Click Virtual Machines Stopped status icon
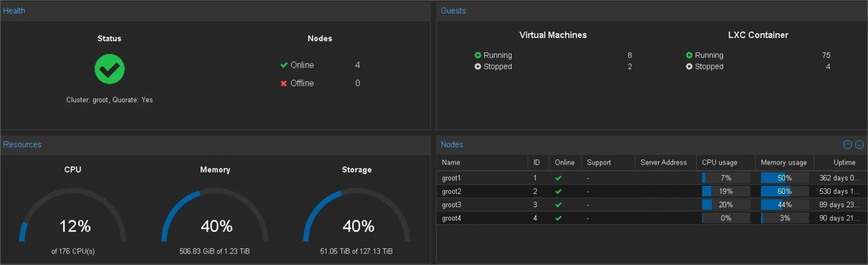Image resolution: width=868 pixels, height=265 pixels. tap(478, 66)
